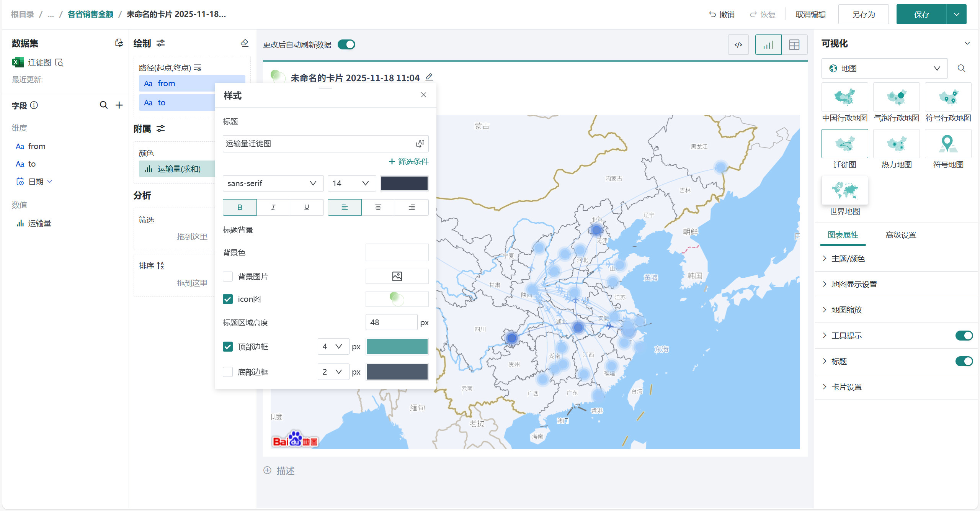Center-align the title text
980x511 pixels.
tap(378, 207)
